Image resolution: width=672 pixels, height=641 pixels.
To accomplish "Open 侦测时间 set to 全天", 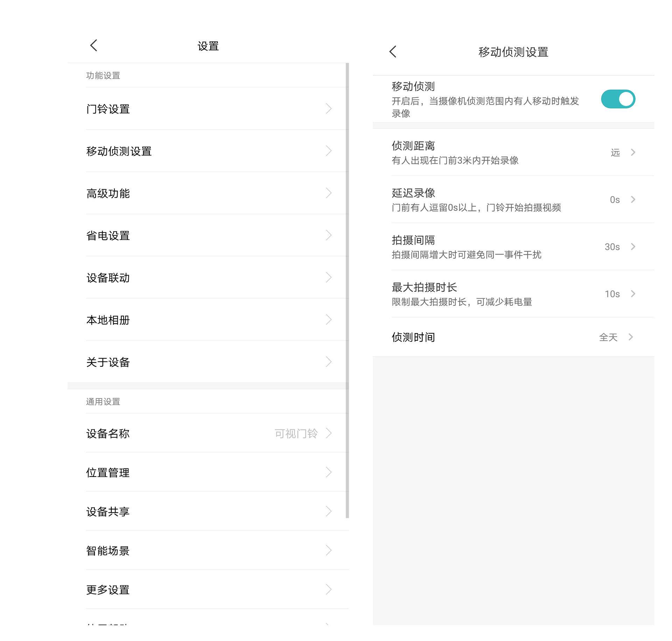I will [x=608, y=337].
